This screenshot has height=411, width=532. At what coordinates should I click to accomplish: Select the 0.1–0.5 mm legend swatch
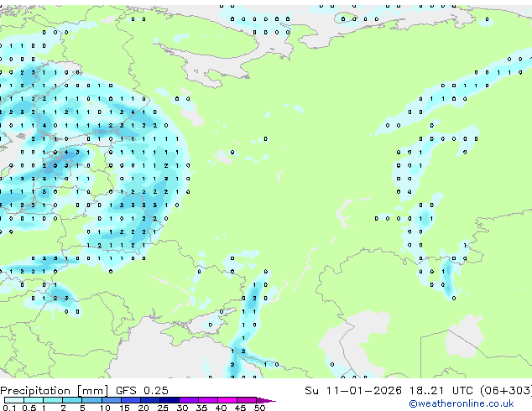[14, 400]
